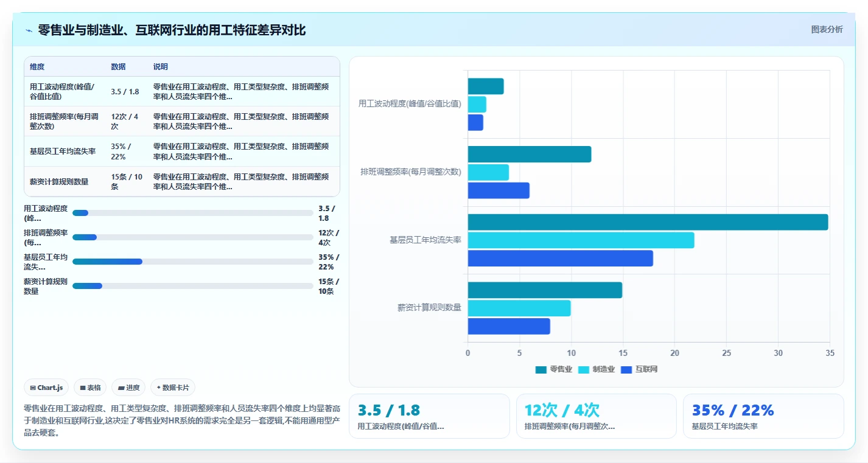Screen dimensions: 868x463
Task: Click the 基层员工年均流失 progress bar
Action: click(192, 262)
